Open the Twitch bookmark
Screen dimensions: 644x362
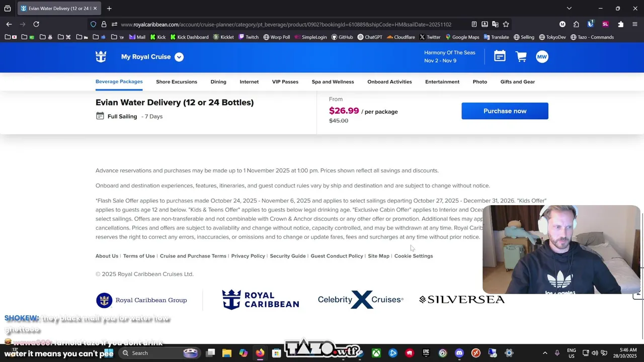coord(249,37)
